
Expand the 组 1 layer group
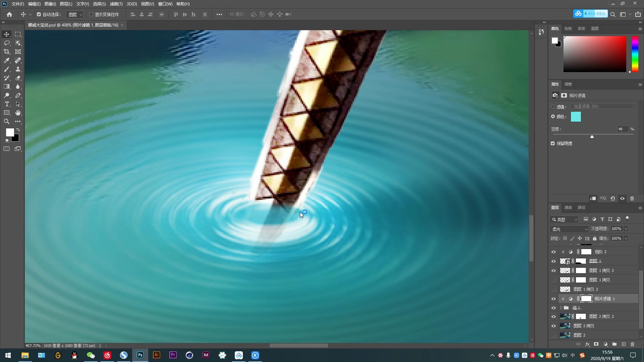pos(561,308)
